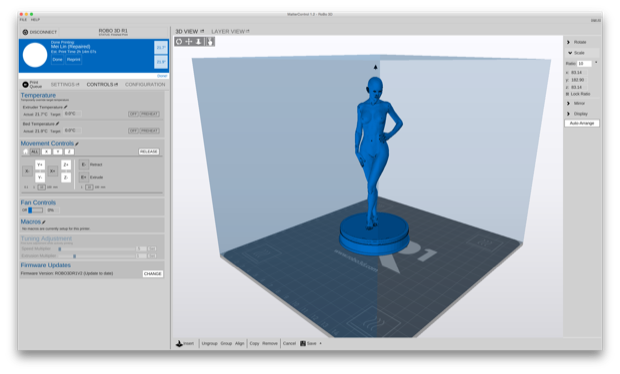Click the Insert part icon
The image size is (620, 374).
179,343
